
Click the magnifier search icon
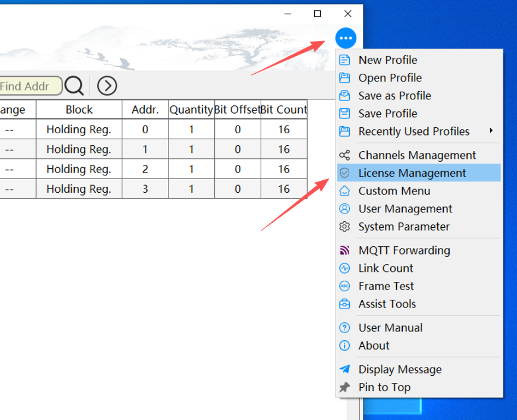74,86
